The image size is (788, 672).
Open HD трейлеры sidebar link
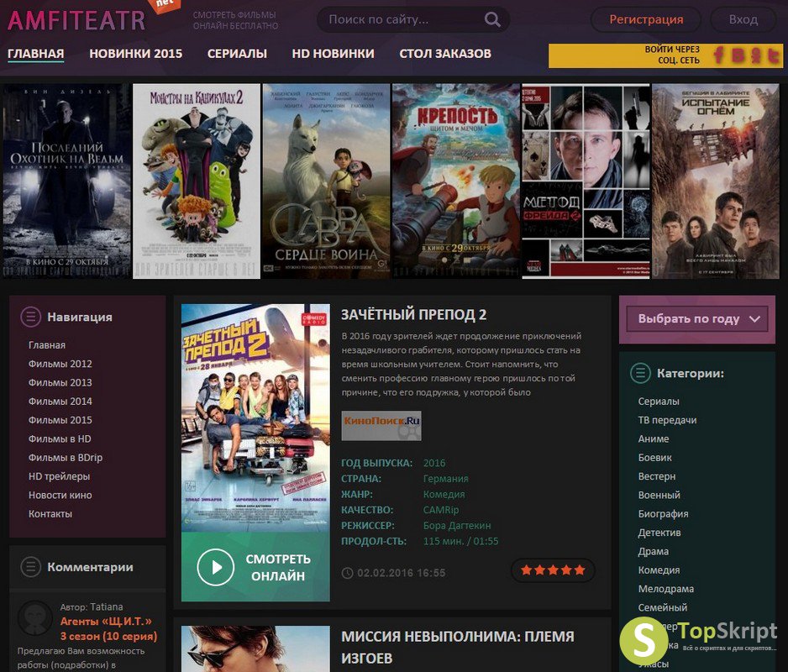[x=60, y=476]
